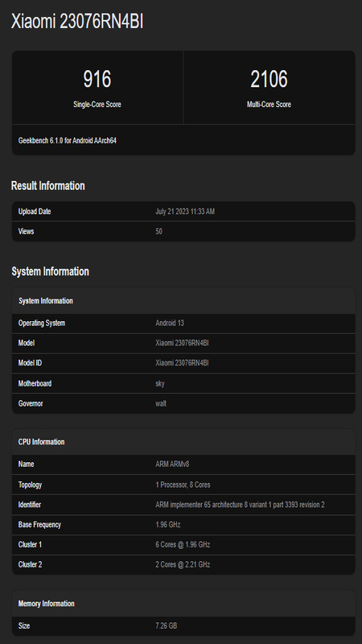Click the Cluster 2 label

[30, 564]
